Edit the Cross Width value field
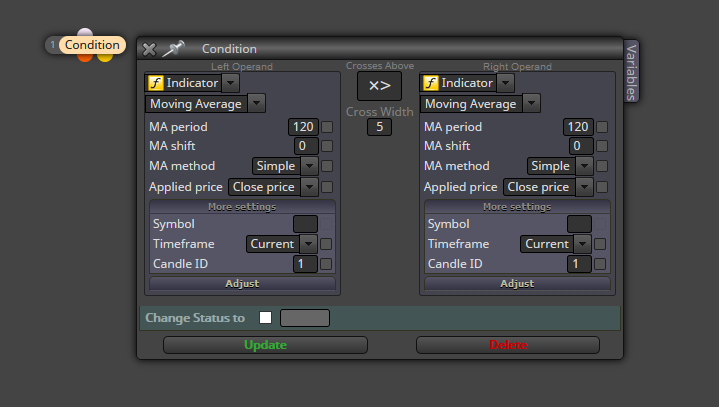719x407 pixels. coord(379,127)
